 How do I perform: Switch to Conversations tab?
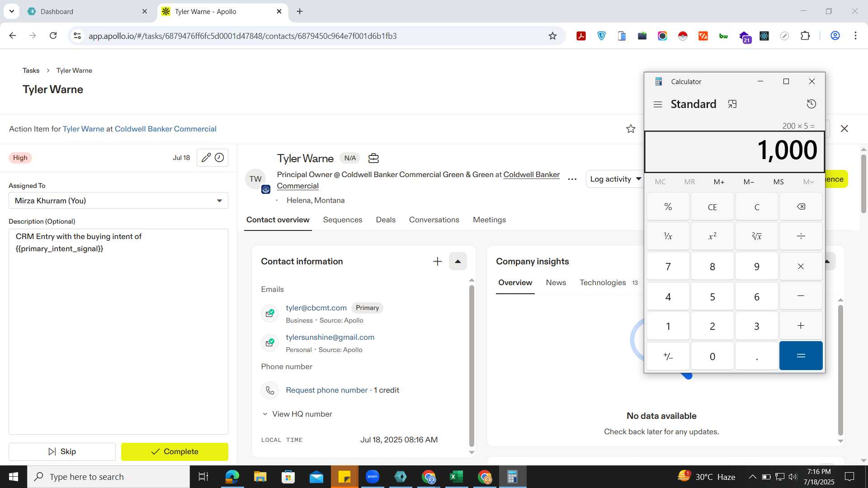[434, 220]
